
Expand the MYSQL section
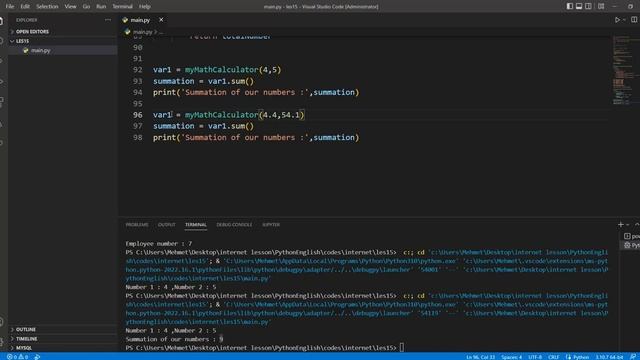point(62,348)
